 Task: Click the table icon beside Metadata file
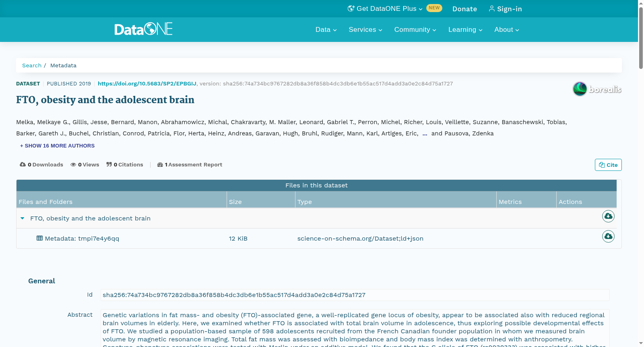39,238
